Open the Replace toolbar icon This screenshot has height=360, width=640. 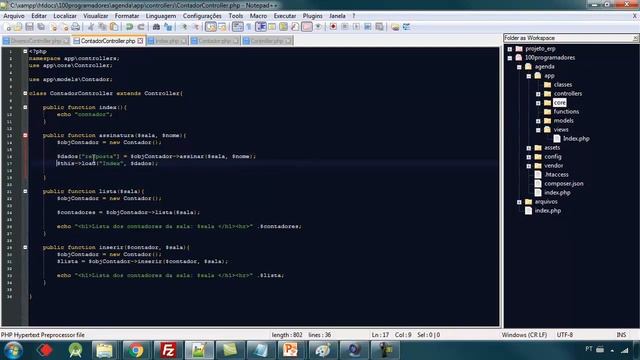click(168, 27)
